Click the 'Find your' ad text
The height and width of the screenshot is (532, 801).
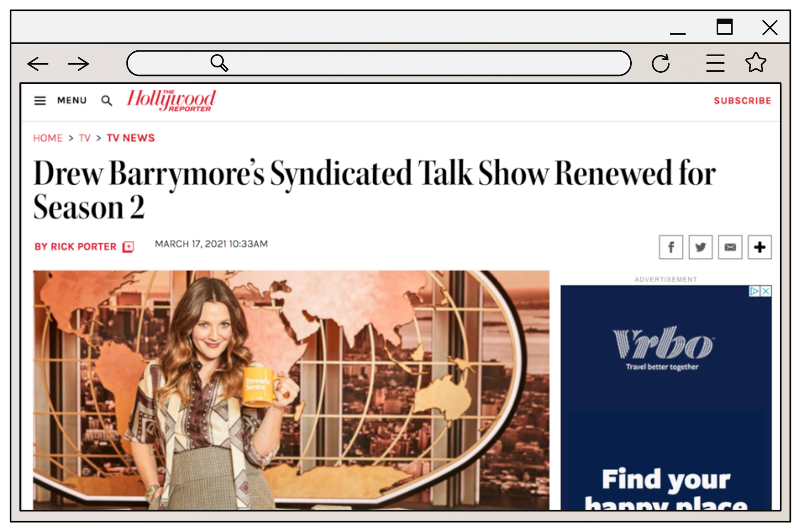[666, 479]
